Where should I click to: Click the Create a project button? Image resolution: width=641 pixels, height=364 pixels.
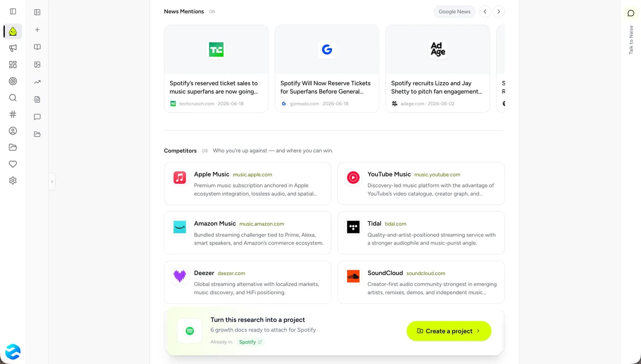(x=449, y=331)
